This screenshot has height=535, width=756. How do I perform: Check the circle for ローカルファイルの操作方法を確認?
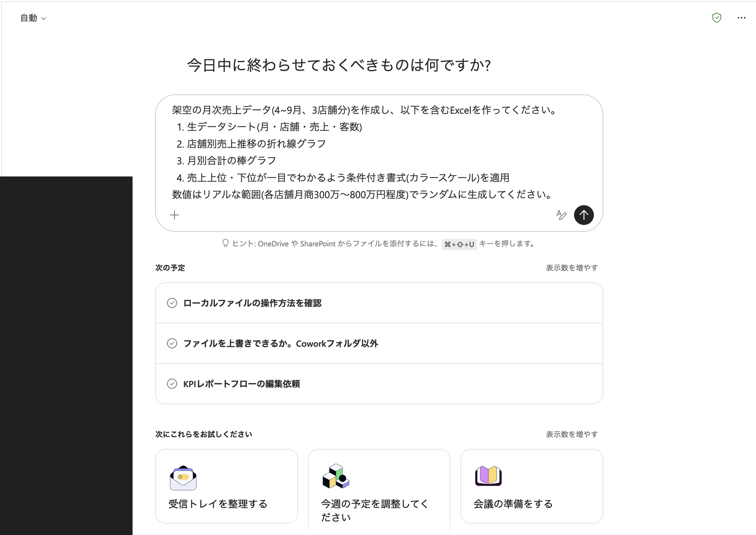pos(172,303)
